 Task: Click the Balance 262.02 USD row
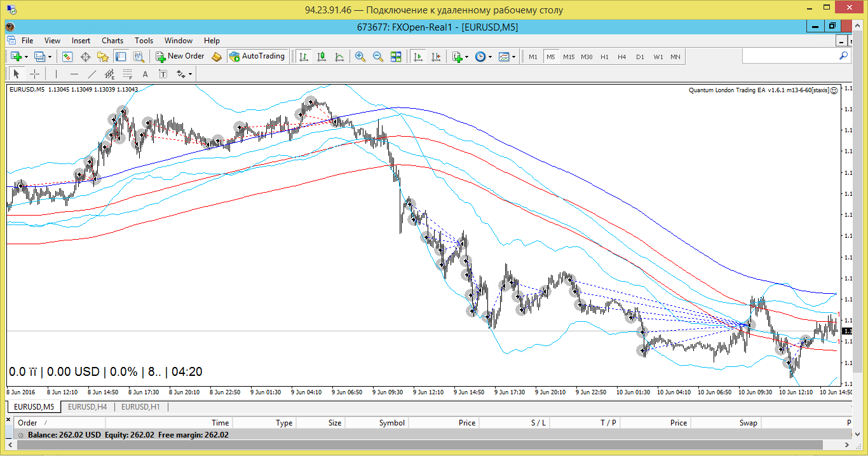pyautogui.click(x=432, y=435)
